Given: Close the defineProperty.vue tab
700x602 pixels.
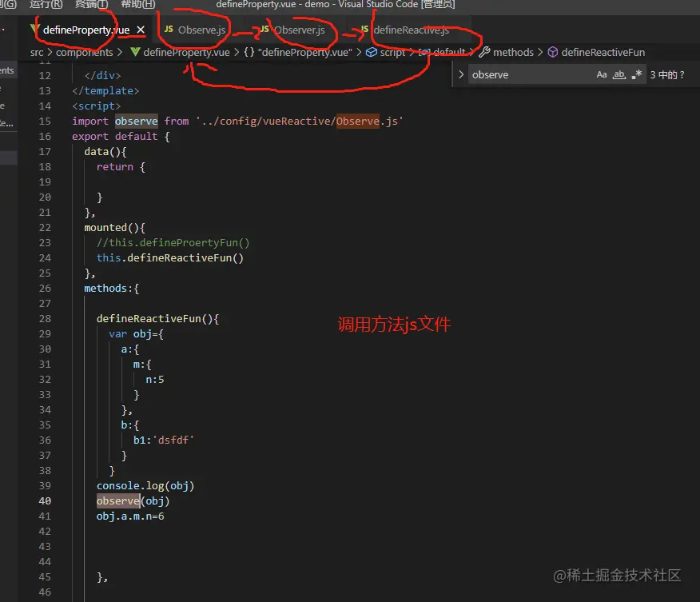Looking at the screenshot, I should (x=141, y=30).
